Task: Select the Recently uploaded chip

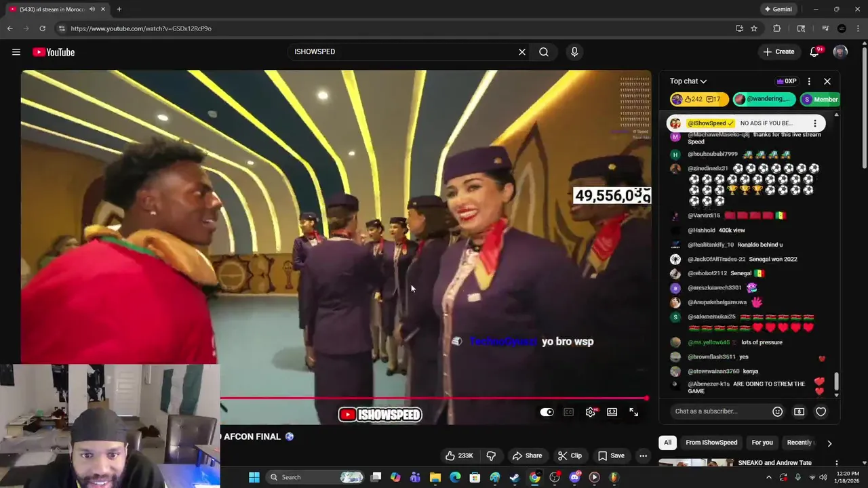Action: pos(800,443)
